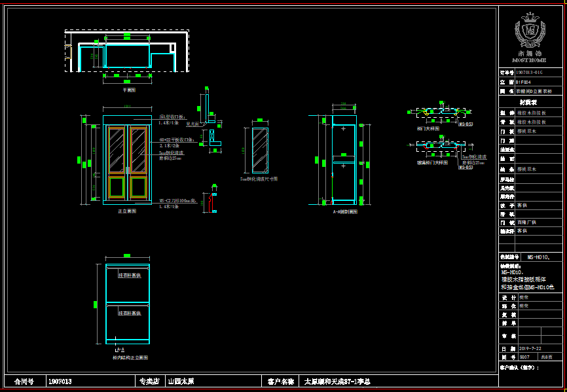This screenshot has width=567, height=392.
Task: Select the A-A side section cabinet drawing
Action: point(344,160)
